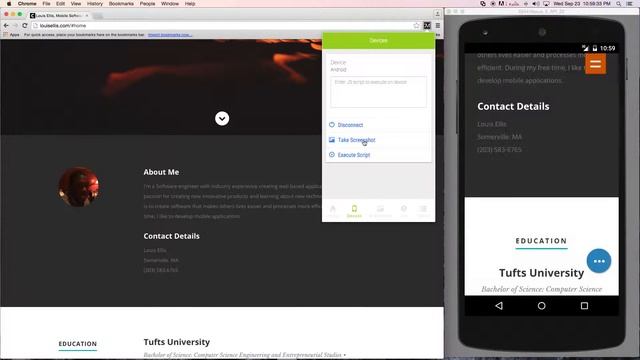Click the Chrome address bar URL

pos(63,25)
